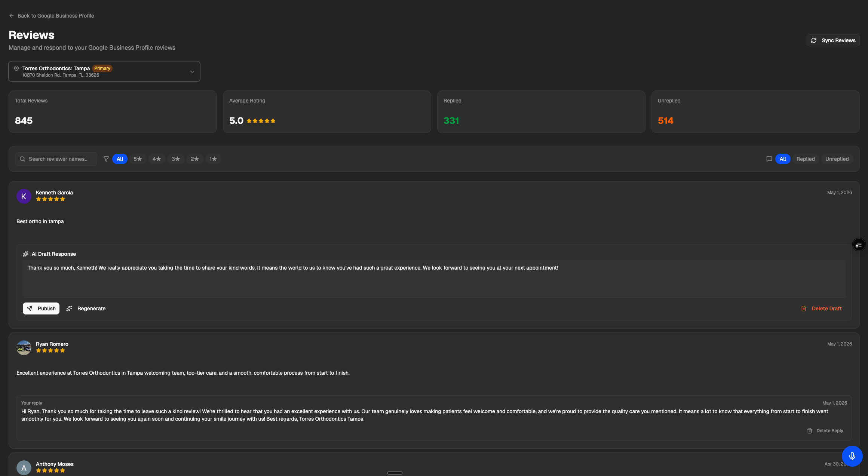
Task: Click the address 10870 Sheldon Rd
Action: pyautogui.click(x=61, y=75)
